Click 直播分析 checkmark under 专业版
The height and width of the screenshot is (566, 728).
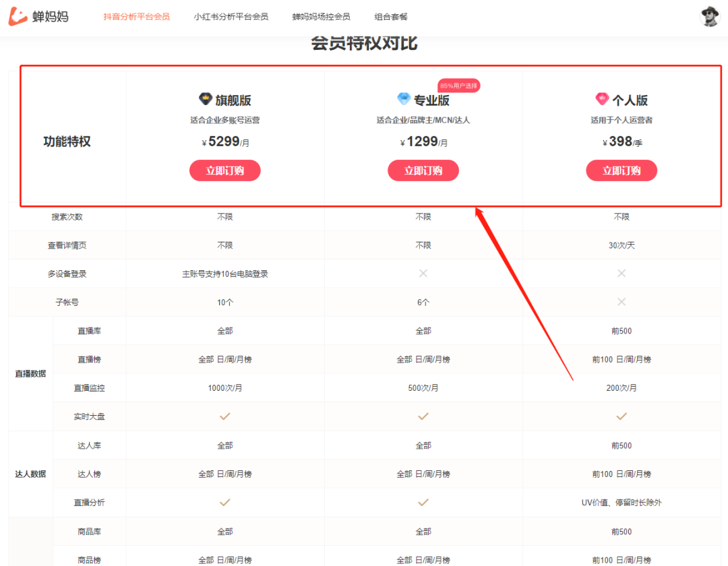pyautogui.click(x=423, y=503)
